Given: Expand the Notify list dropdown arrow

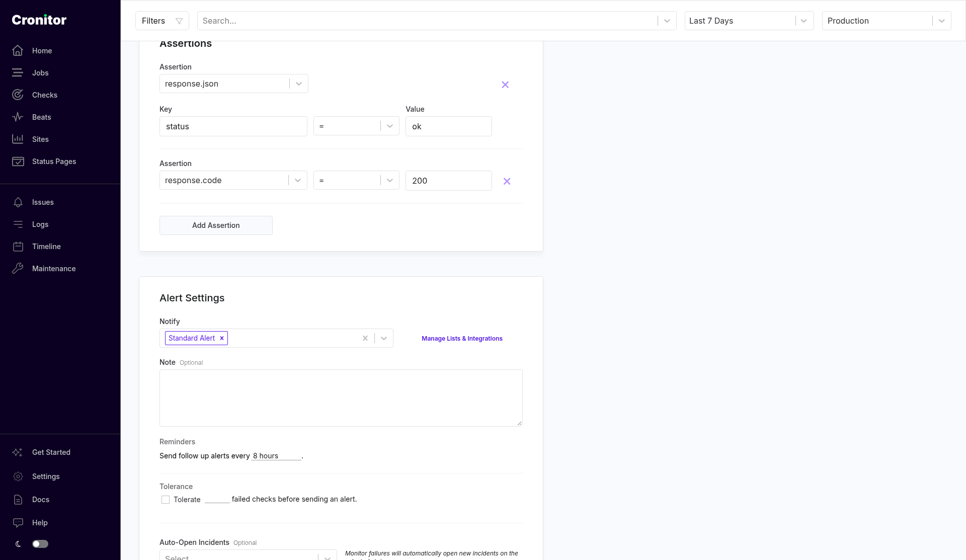Looking at the screenshot, I should [384, 338].
